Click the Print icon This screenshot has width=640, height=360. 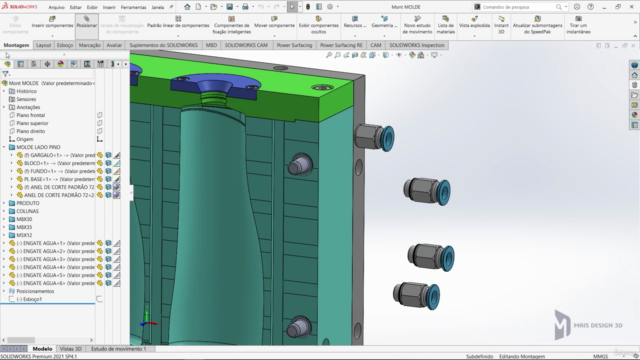245,7
